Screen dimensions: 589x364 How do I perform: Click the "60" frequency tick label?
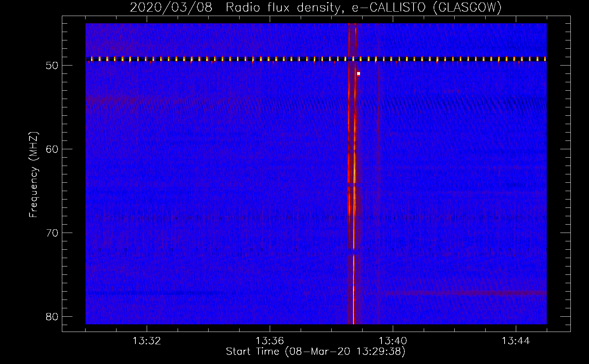click(52, 149)
